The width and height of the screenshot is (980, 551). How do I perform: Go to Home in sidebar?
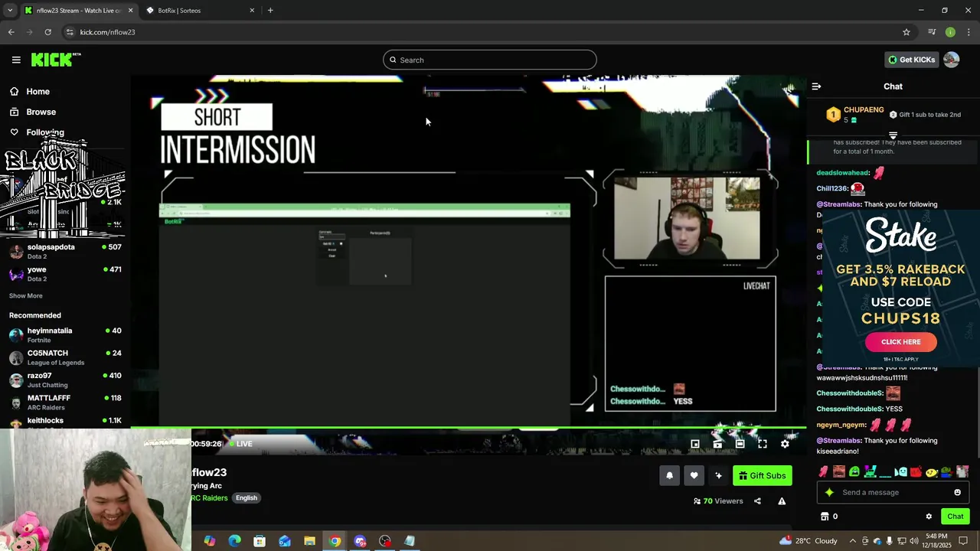[x=38, y=91]
